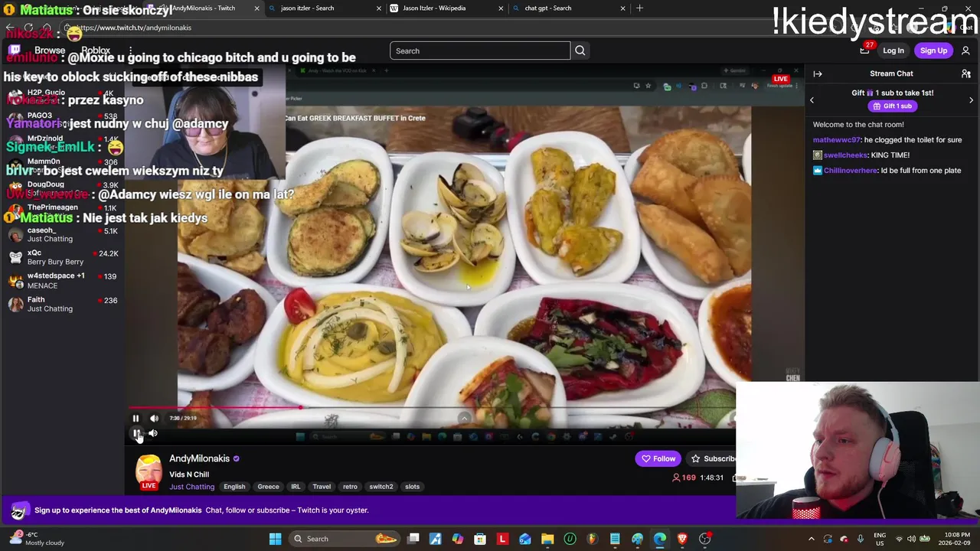The width and height of the screenshot is (980, 551).
Task: Open the Just Chatting category link
Action: pos(191,487)
